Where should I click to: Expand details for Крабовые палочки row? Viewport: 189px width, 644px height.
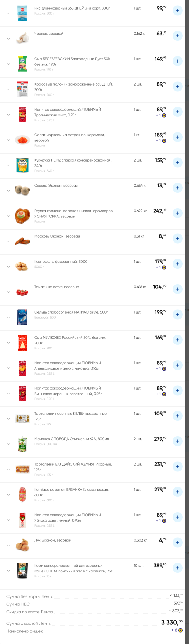pos(8,89)
